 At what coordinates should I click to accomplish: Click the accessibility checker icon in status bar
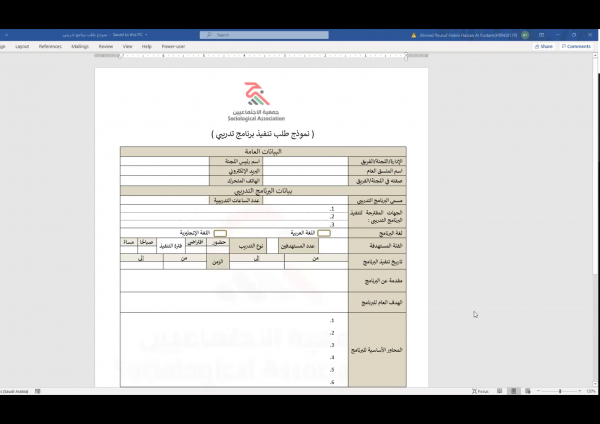38,391
